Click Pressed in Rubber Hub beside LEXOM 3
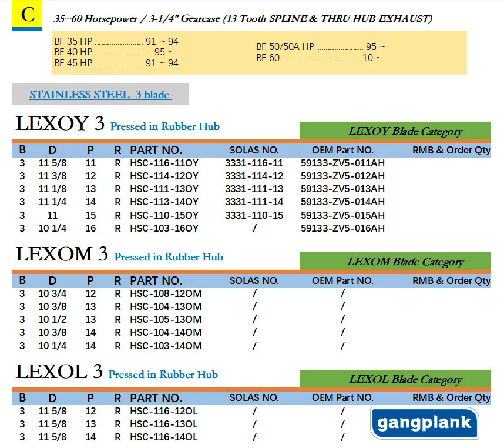 [169, 257]
